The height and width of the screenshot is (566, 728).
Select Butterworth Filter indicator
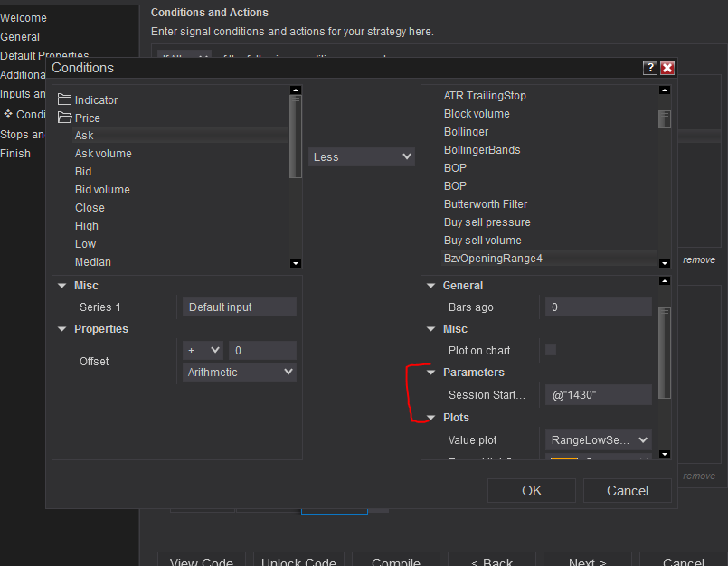click(485, 204)
